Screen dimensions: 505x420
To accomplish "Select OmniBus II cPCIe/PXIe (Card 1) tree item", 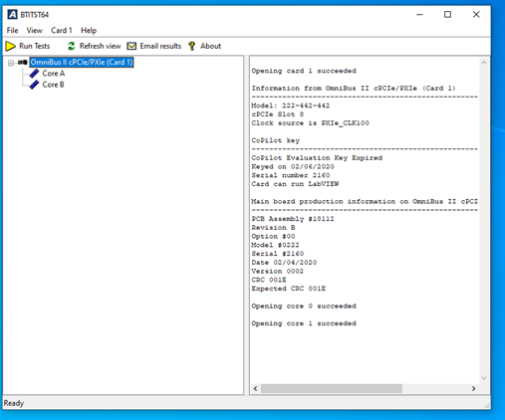I will [82, 62].
